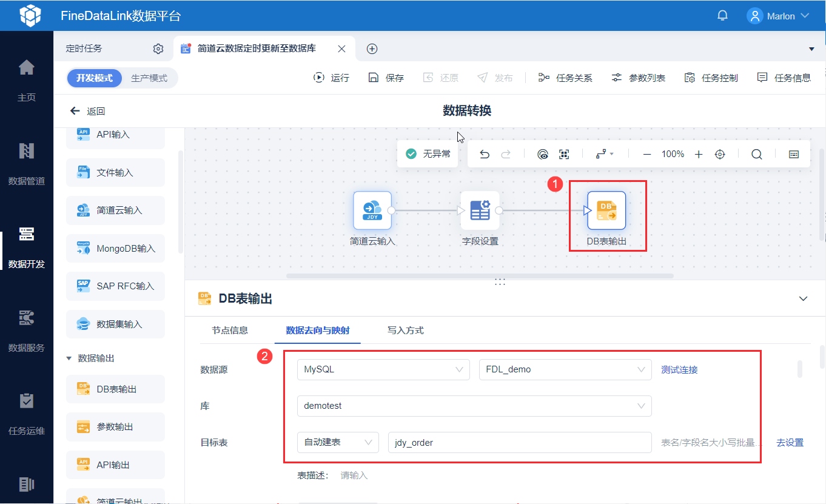
Task: Select the 文件输入 operator
Action: (115, 173)
